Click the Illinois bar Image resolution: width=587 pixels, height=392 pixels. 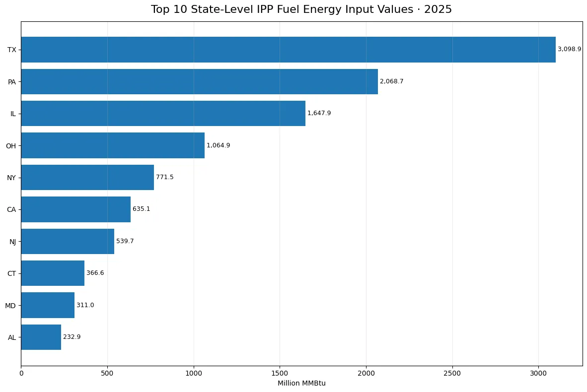point(163,113)
